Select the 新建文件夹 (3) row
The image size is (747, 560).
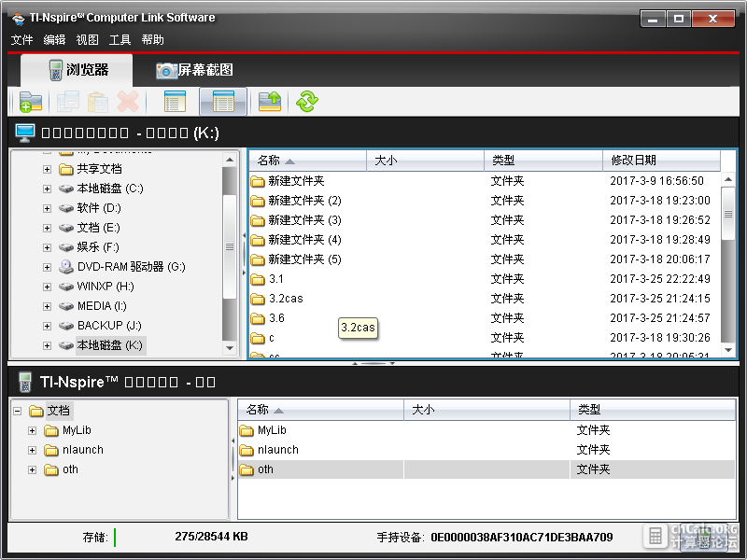[x=485, y=220]
